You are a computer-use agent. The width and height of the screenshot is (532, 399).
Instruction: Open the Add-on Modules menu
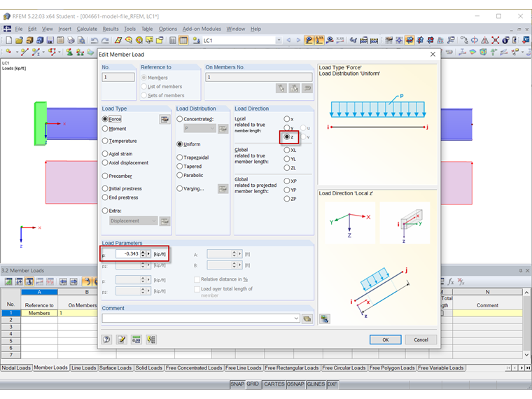click(202, 29)
